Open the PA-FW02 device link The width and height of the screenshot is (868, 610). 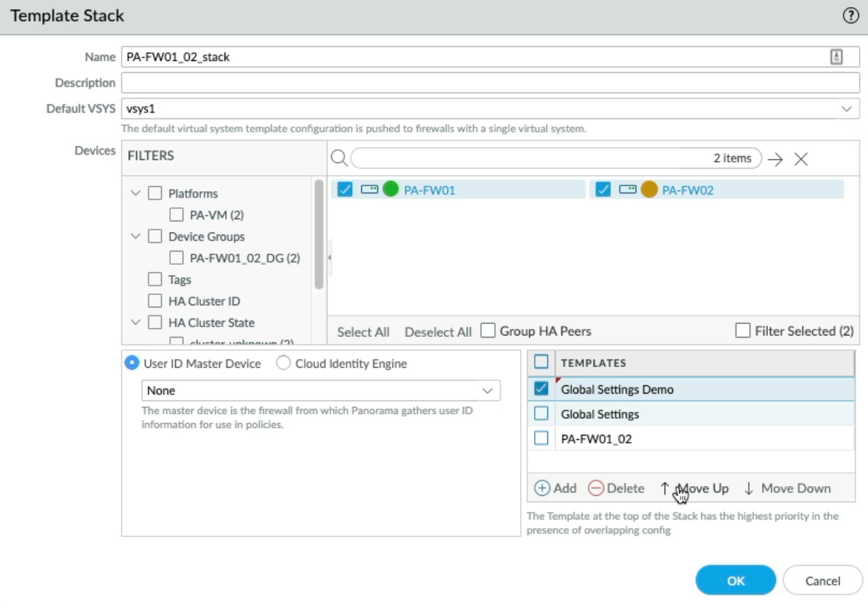pyautogui.click(x=688, y=190)
